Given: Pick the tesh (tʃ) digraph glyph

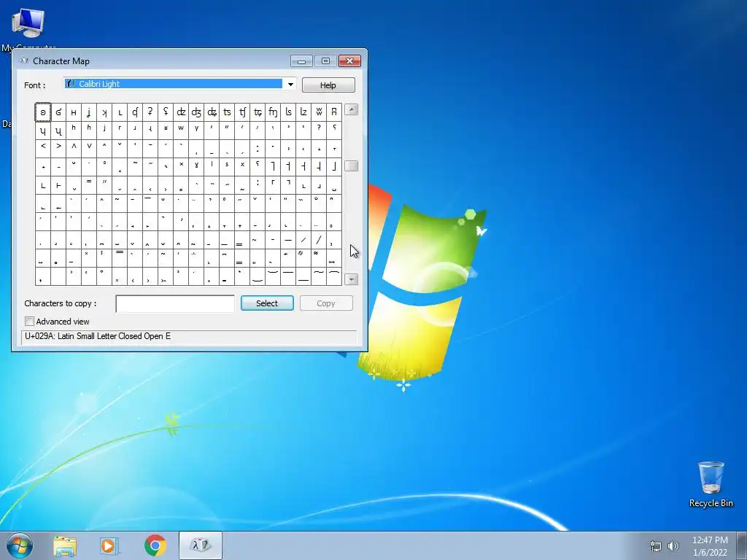Looking at the screenshot, I should pos(242,112).
